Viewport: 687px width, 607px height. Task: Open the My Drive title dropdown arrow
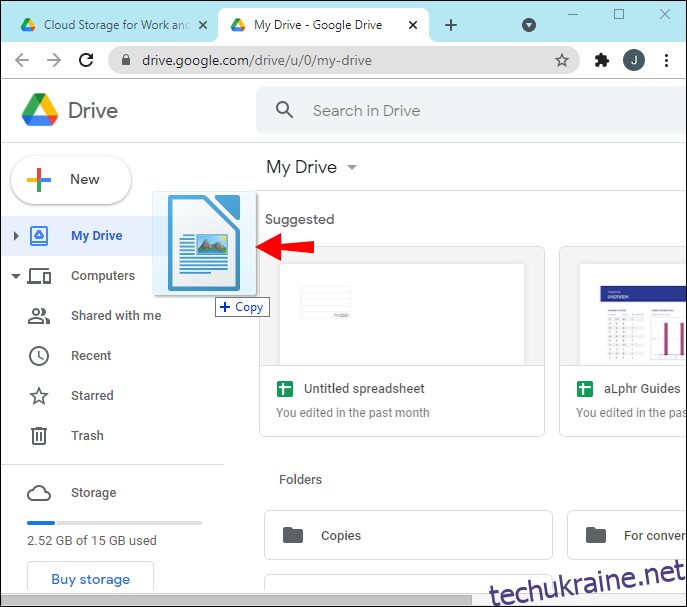352,167
